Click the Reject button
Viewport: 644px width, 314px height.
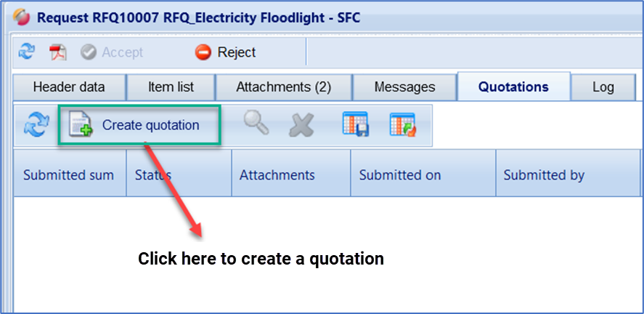click(226, 52)
